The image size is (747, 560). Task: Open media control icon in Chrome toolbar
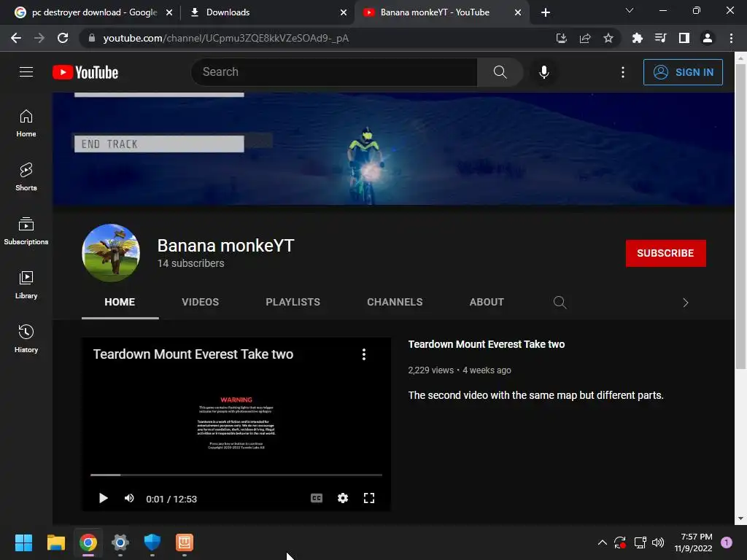coord(660,38)
